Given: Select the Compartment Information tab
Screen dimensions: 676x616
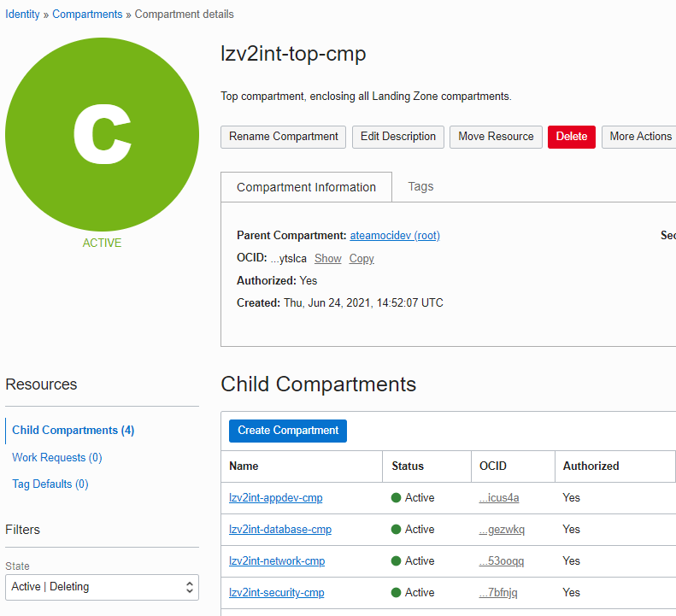Looking at the screenshot, I should (x=306, y=187).
